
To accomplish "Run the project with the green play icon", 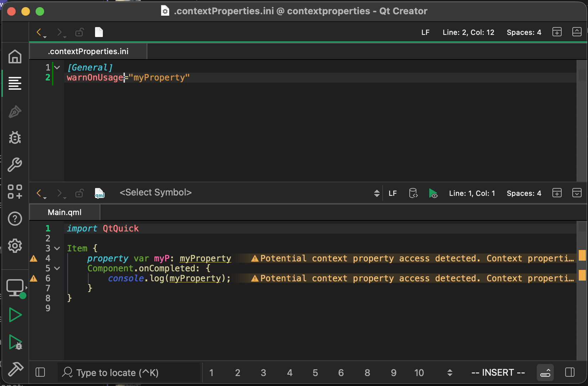I will [x=15, y=315].
